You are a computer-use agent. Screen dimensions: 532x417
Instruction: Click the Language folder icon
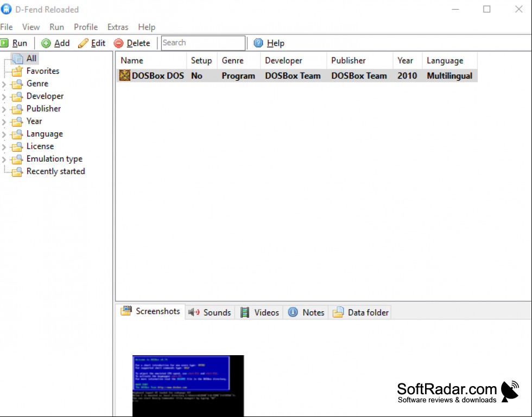tap(17, 134)
